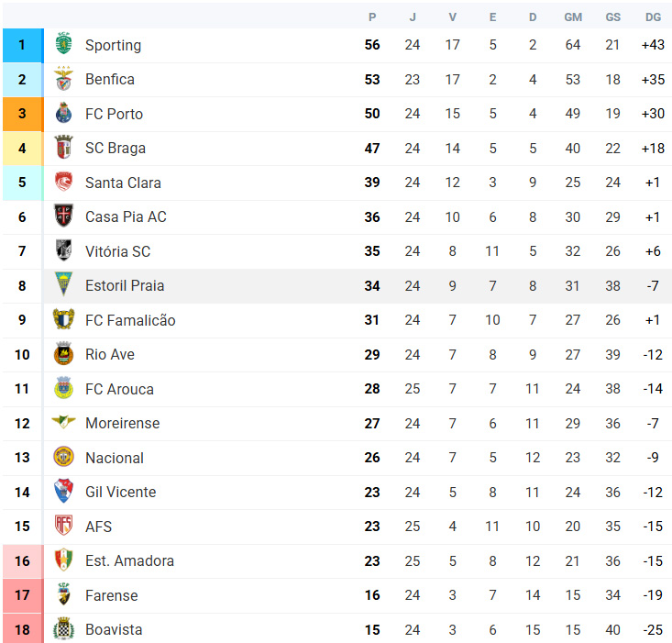Sort table by GM goals scored header
This screenshot has width=672, height=643.
point(573,17)
